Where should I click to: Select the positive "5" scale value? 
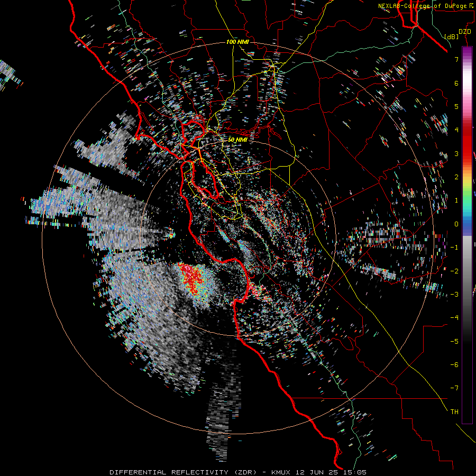456,106
